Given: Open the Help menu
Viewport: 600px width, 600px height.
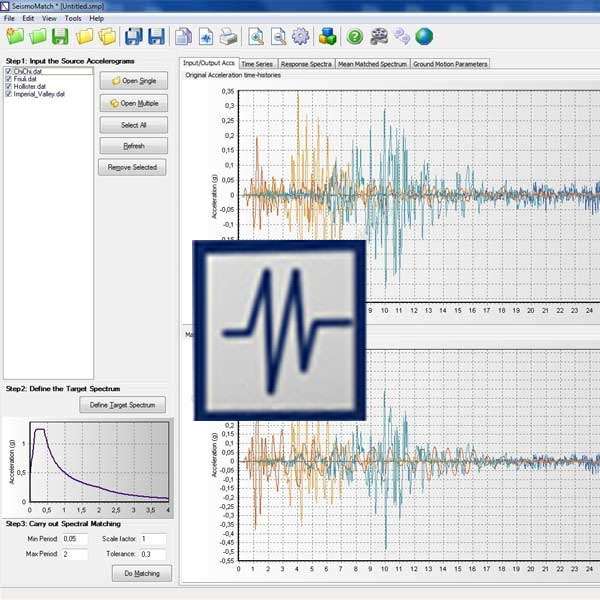Looking at the screenshot, I should click(96, 18).
